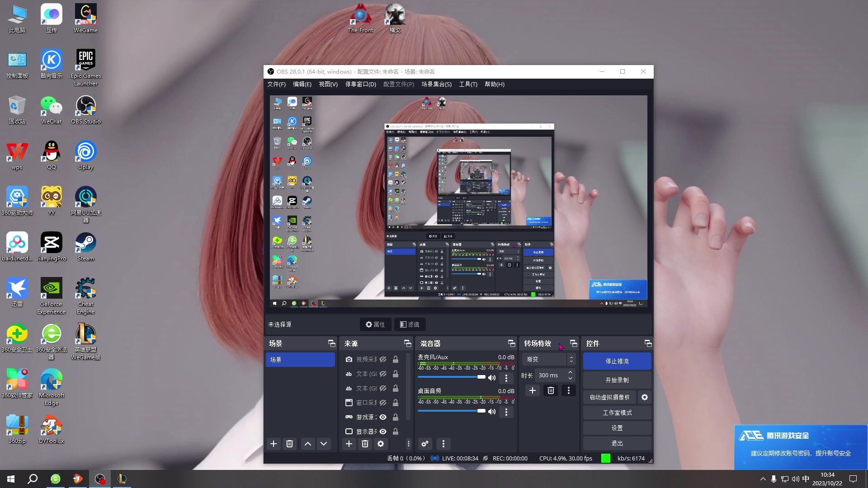
Task: Open mixer panel three-dot menu at bottom
Action: (x=443, y=444)
